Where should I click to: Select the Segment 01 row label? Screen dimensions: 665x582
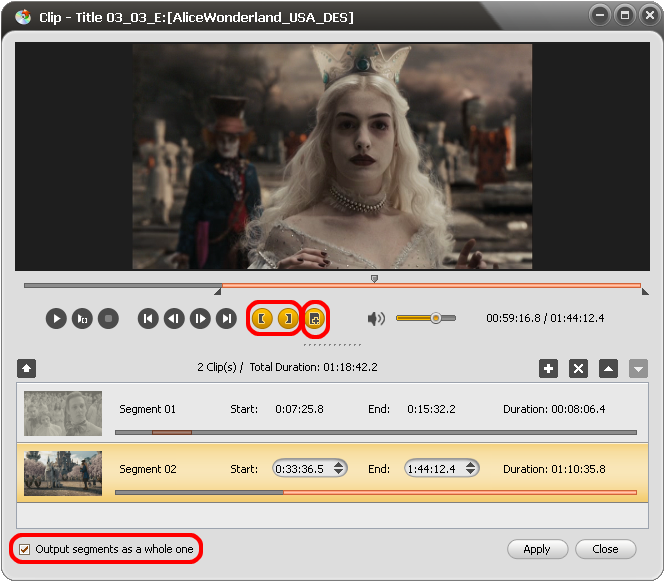147,409
